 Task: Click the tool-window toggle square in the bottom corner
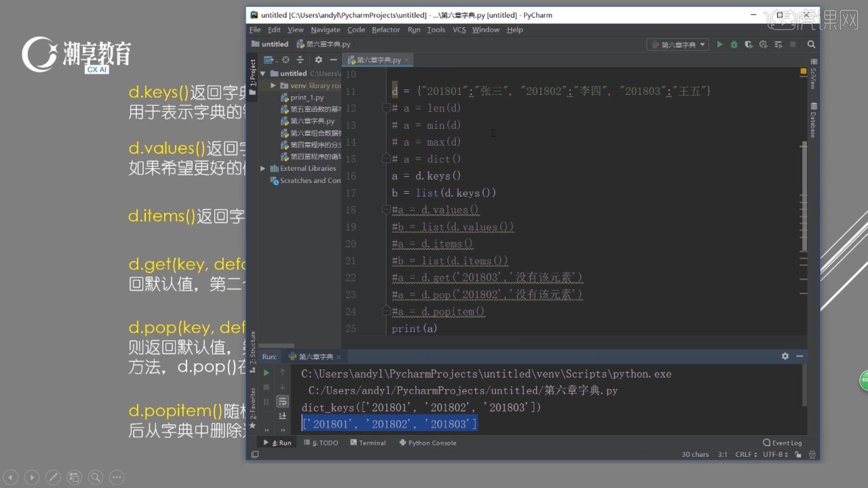(255, 455)
